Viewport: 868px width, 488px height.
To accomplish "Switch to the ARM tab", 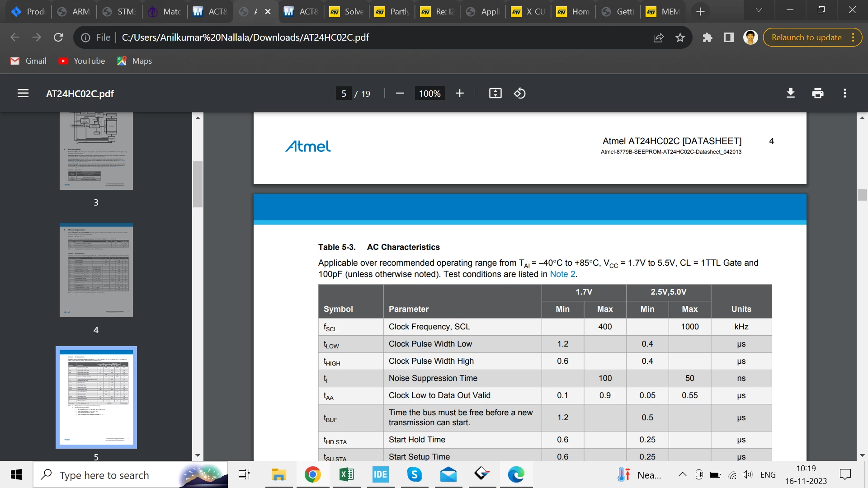I will point(74,12).
